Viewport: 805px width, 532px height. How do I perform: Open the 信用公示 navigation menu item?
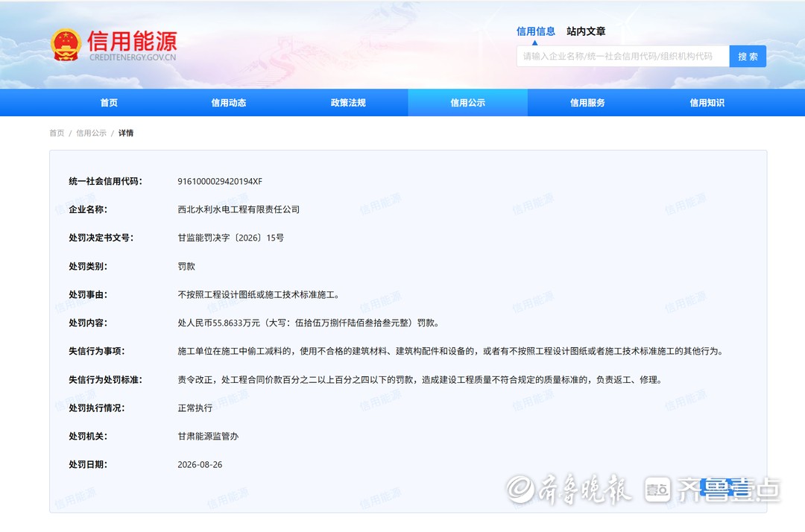[x=467, y=103]
